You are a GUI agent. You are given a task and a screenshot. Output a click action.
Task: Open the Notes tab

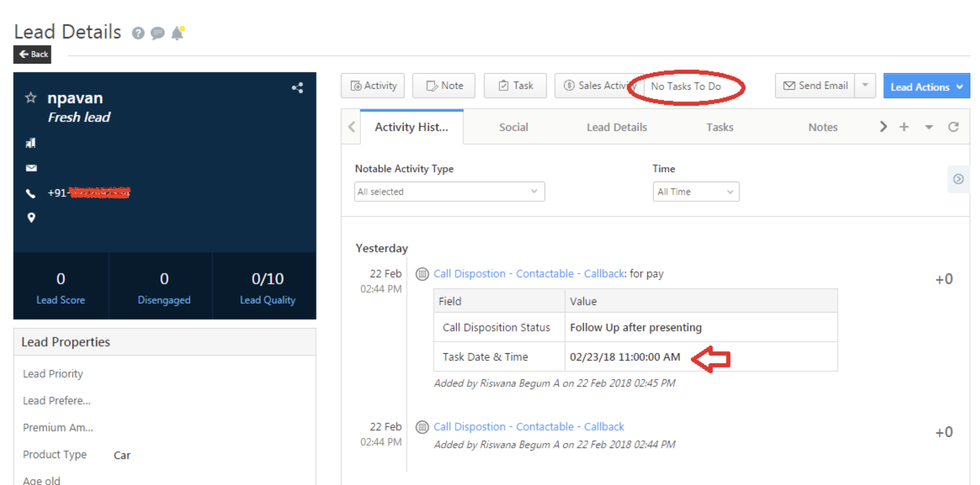[x=823, y=127]
